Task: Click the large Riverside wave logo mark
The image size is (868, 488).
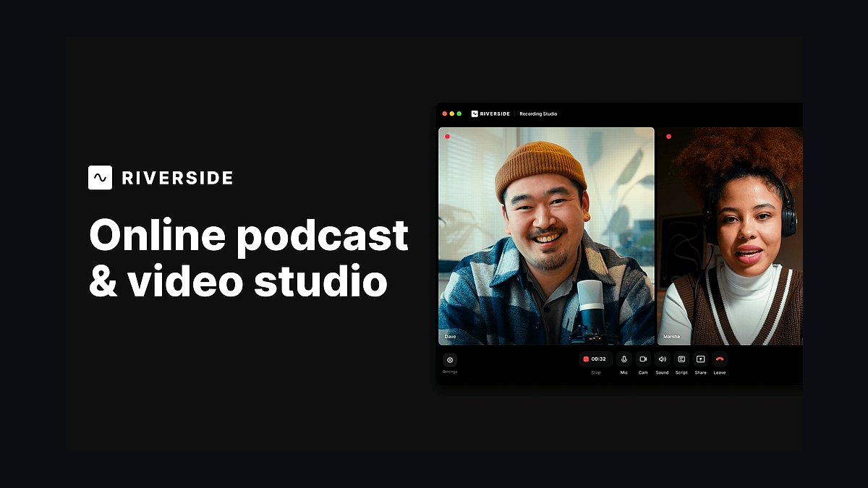Action: 100,177
